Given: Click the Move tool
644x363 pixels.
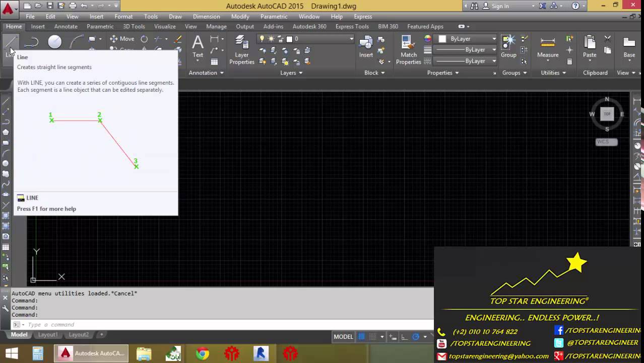Looking at the screenshot, I should tap(122, 39).
